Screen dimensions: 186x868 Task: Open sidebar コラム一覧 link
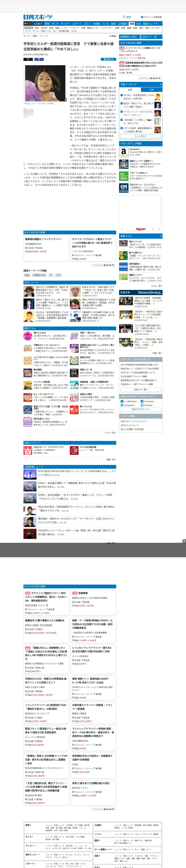[x=156, y=286]
